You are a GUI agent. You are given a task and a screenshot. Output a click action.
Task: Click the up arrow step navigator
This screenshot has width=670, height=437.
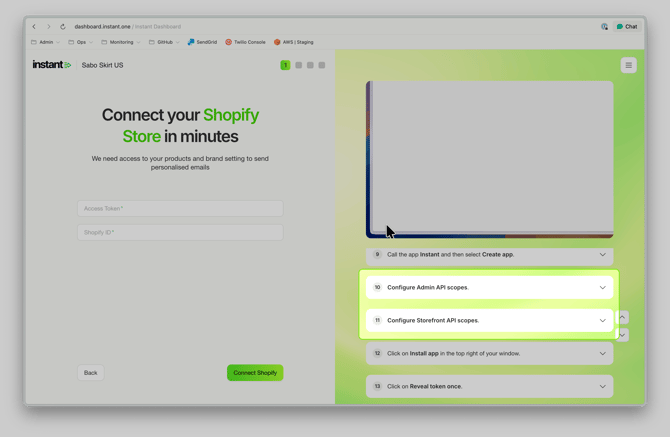pyautogui.click(x=622, y=317)
